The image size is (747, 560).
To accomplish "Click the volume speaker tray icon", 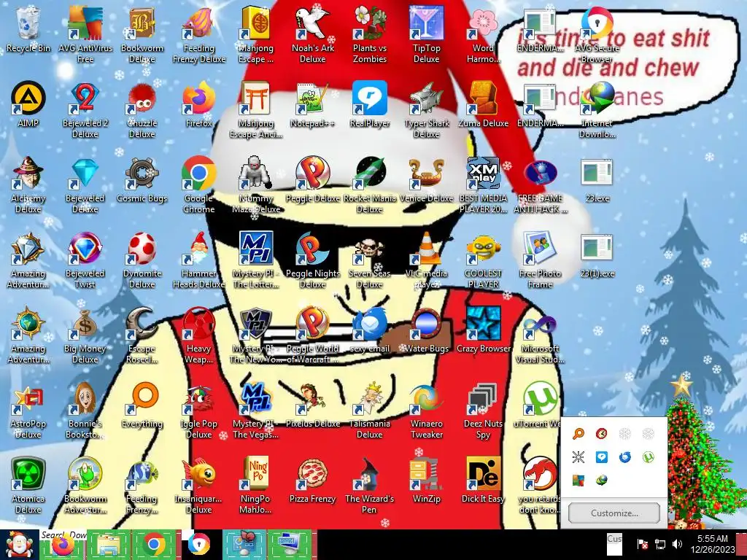I will pyautogui.click(x=677, y=544).
